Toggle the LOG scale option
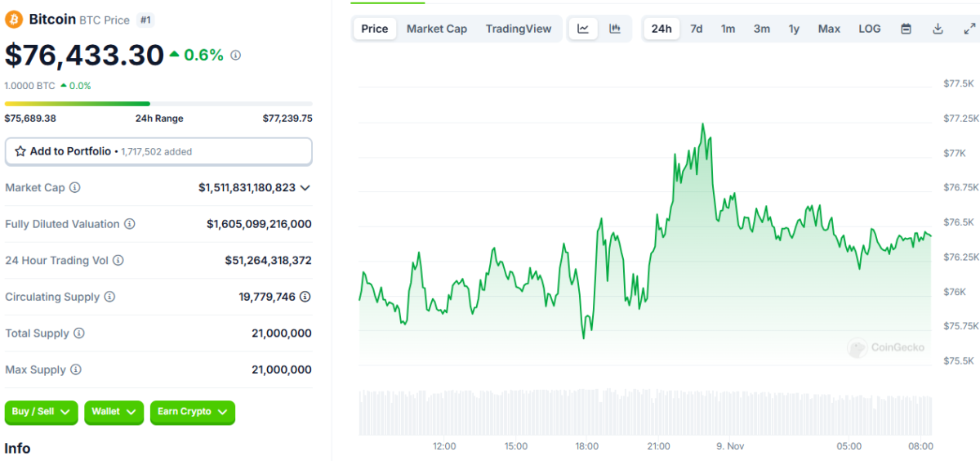This screenshot has height=461, width=980. [869, 29]
